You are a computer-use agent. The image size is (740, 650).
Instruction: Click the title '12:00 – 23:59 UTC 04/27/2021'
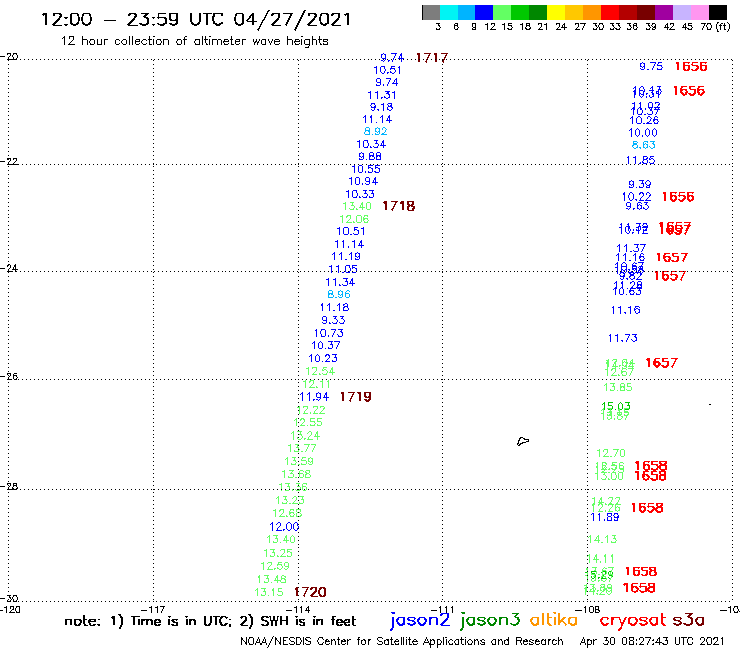coord(196,19)
